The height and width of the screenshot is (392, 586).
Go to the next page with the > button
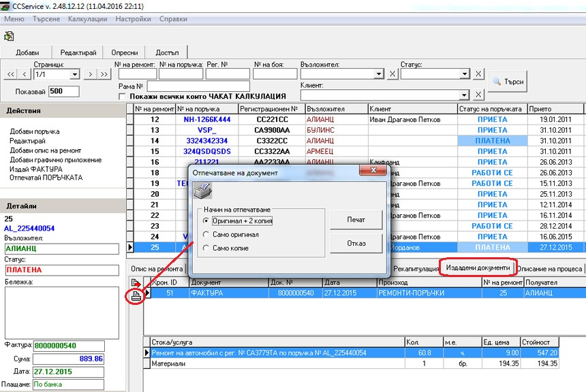[90, 74]
